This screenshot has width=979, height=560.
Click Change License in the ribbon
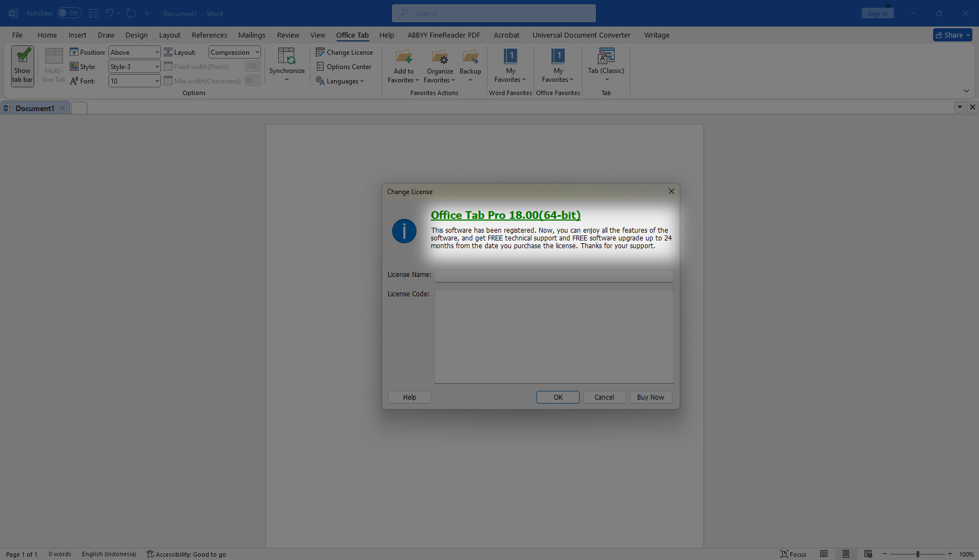344,52
